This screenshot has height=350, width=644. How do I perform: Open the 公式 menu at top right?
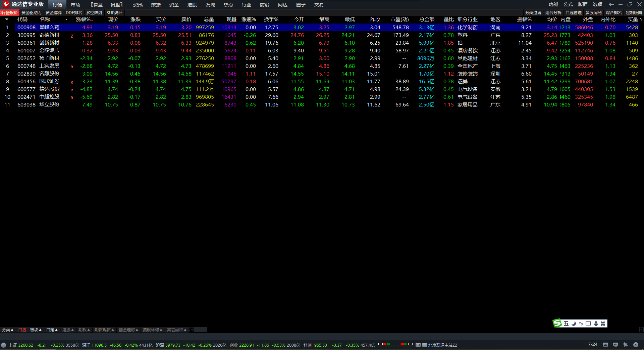pyautogui.click(x=568, y=4)
